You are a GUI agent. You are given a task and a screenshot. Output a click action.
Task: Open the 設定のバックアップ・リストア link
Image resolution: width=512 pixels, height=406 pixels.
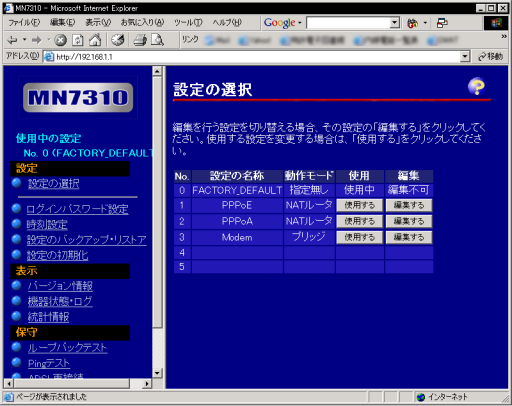(87, 240)
